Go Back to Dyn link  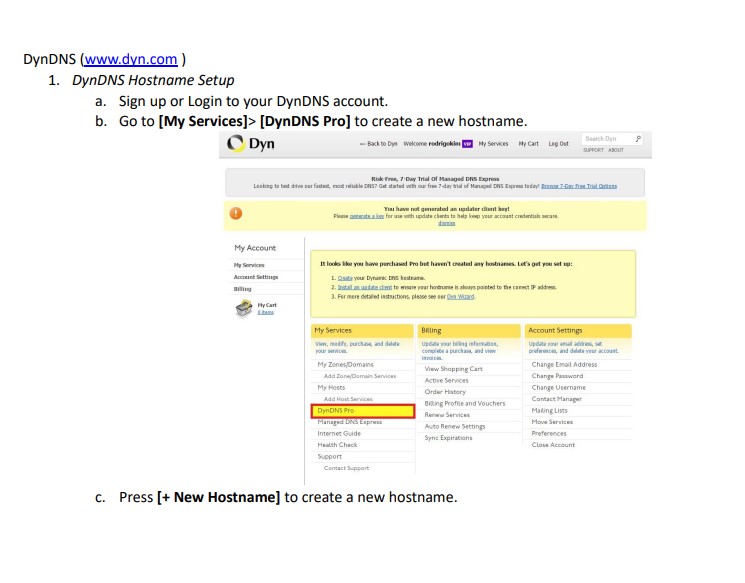[379, 143]
